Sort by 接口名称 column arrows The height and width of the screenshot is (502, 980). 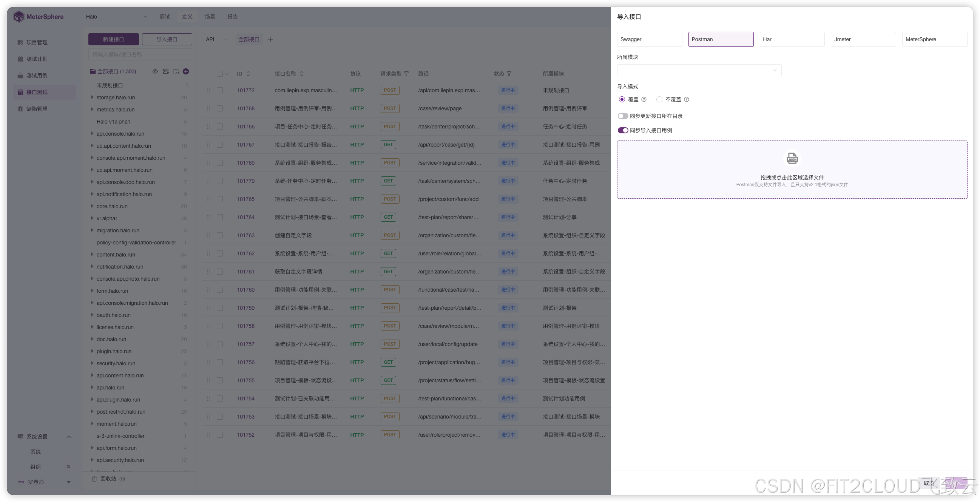click(302, 74)
